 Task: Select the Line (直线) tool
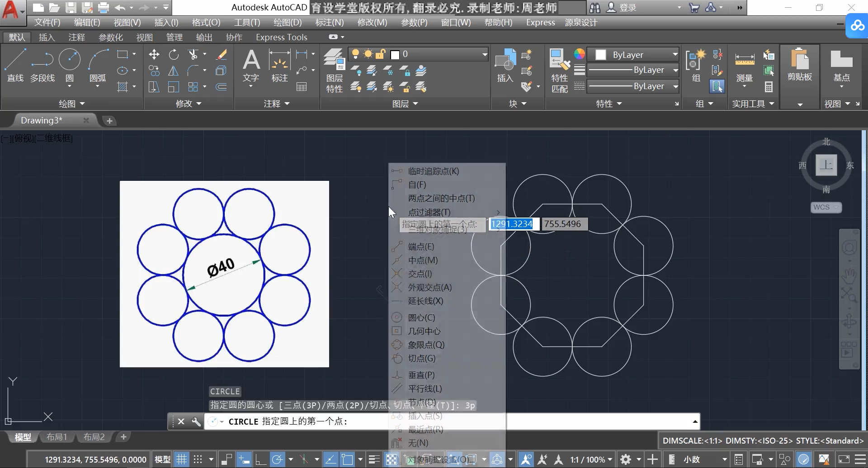click(x=15, y=66)
